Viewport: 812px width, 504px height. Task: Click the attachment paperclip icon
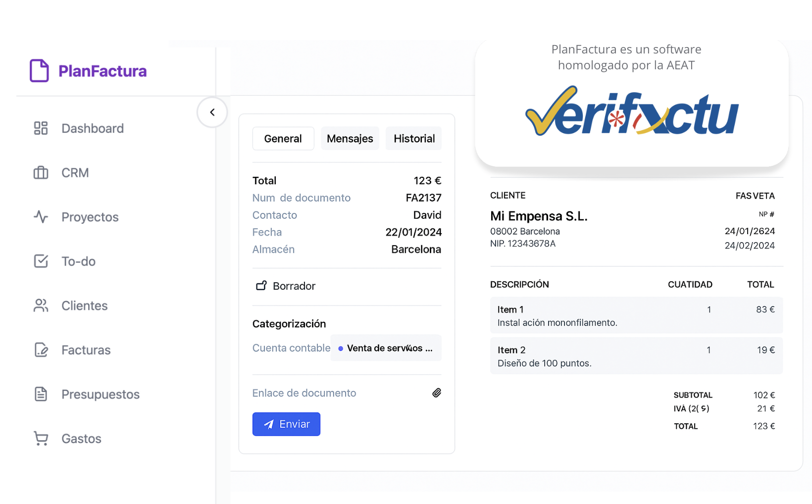pos(436,393)
